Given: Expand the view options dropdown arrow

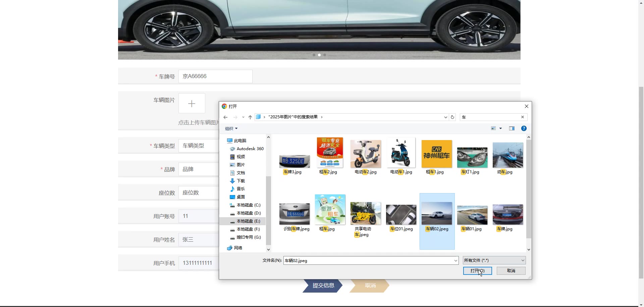Looking at the screenshot, I should (x=500, y=128).
